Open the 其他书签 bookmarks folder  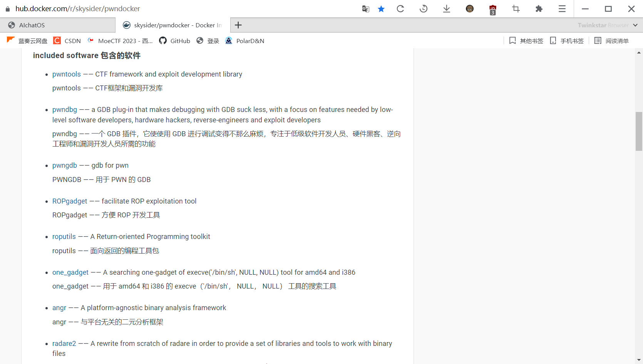tap(526, 41)
